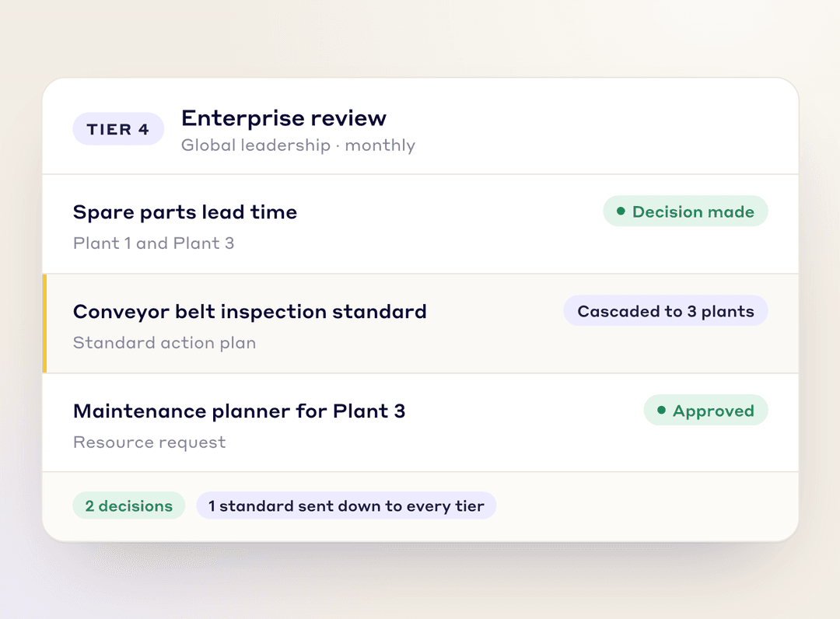Select the 'Resource request' label

pos(149,442)
